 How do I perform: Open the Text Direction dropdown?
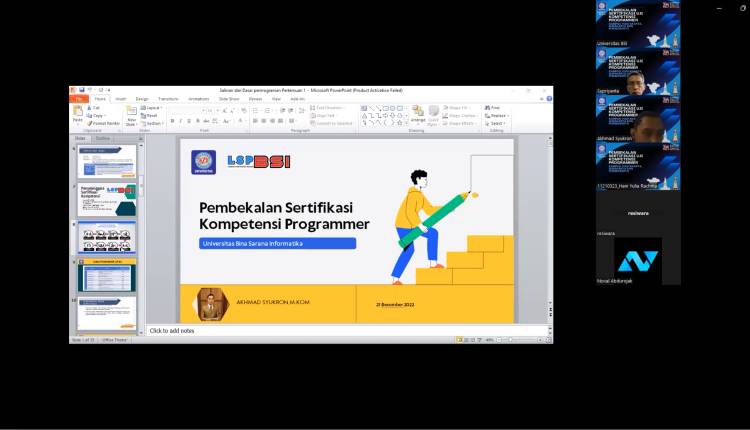pyautogui.click(x=328, y=108)
